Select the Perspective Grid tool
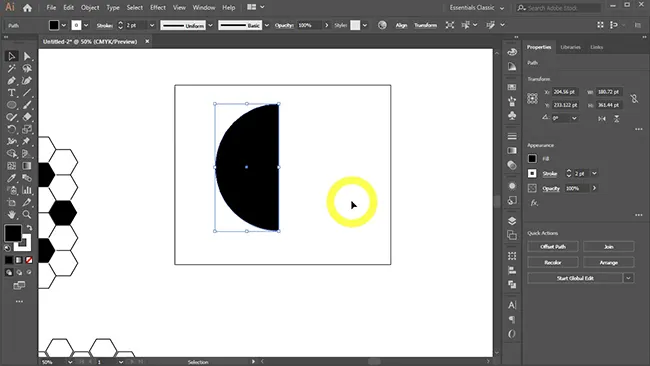The image size is (650, 366). 27,154
